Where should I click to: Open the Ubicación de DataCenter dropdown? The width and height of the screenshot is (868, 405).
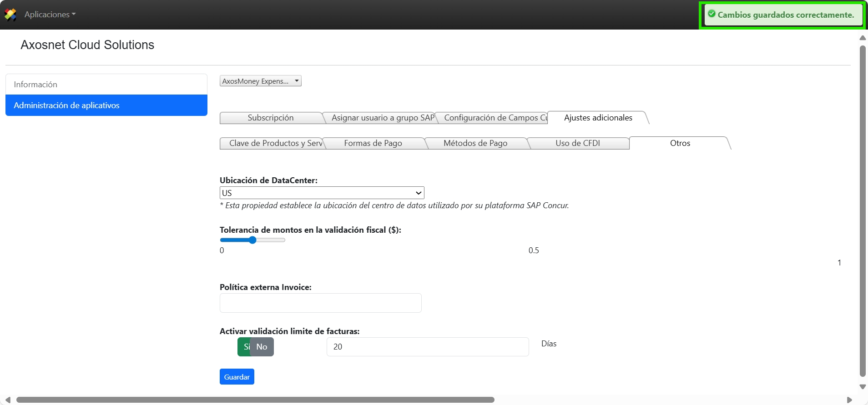[322, 193]
